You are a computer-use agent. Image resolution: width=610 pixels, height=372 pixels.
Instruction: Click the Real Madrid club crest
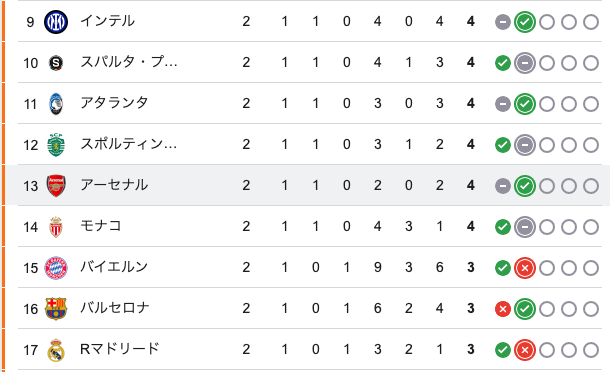pos(56,350)
